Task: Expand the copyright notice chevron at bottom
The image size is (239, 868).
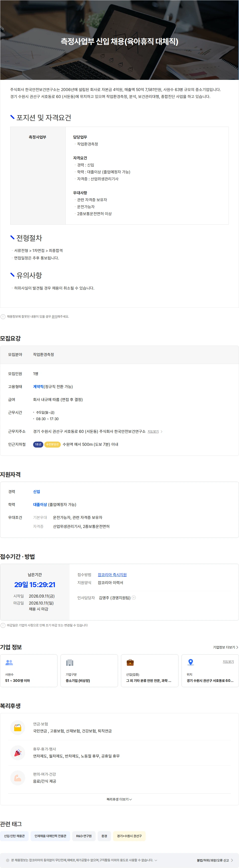Action: click(156, 860)
